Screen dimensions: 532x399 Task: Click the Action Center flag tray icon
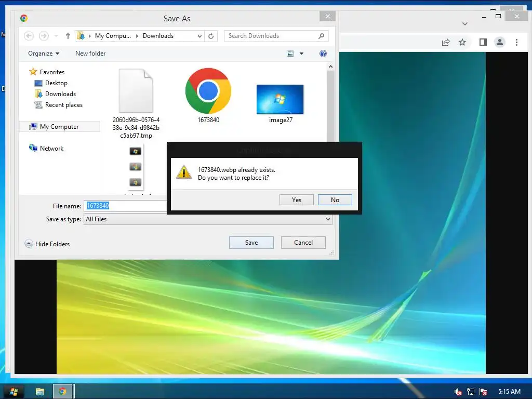click(x=484, y=392)
